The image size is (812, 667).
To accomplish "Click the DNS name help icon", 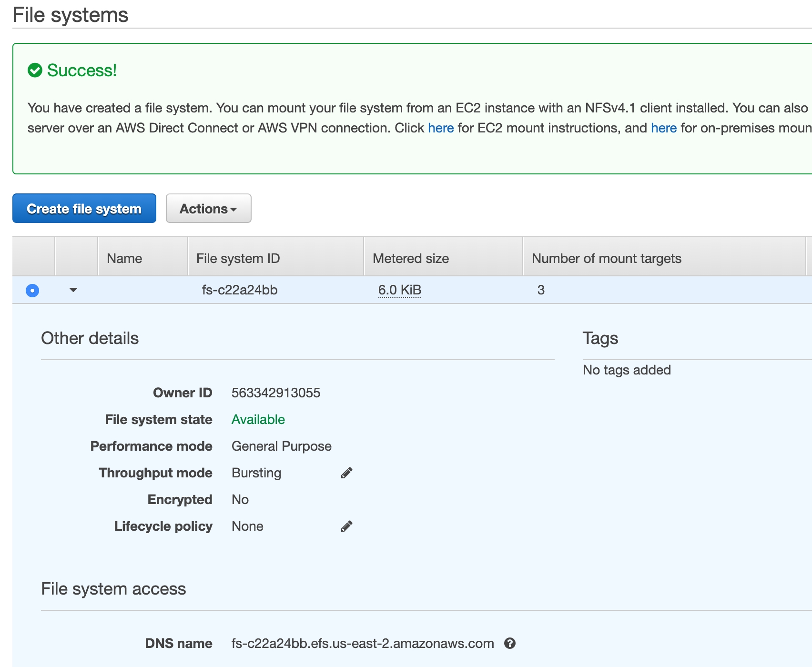I will point(510,643).
